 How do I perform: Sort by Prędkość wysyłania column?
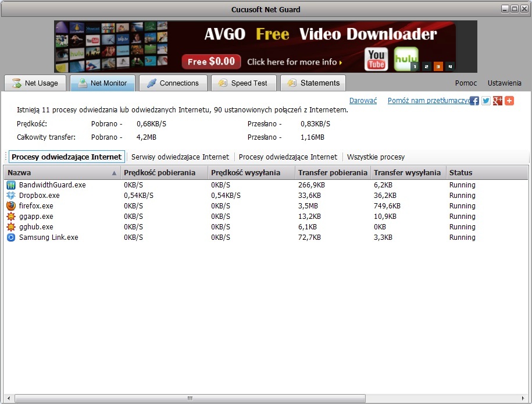click(251, 173)
